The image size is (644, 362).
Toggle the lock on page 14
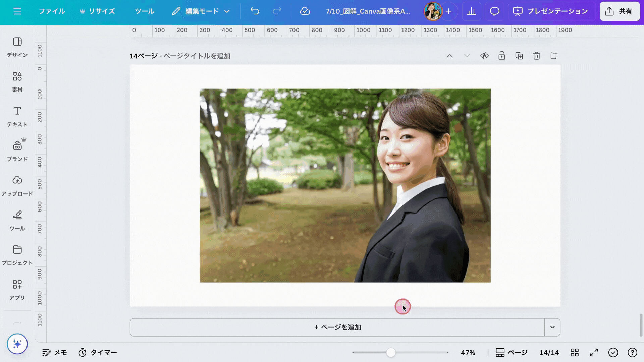(501, 56)
